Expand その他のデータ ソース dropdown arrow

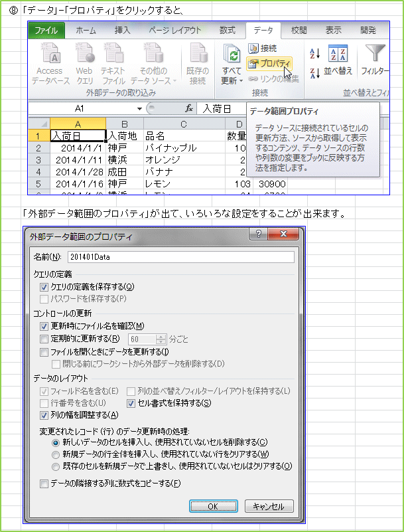click(x=175, y=81)
